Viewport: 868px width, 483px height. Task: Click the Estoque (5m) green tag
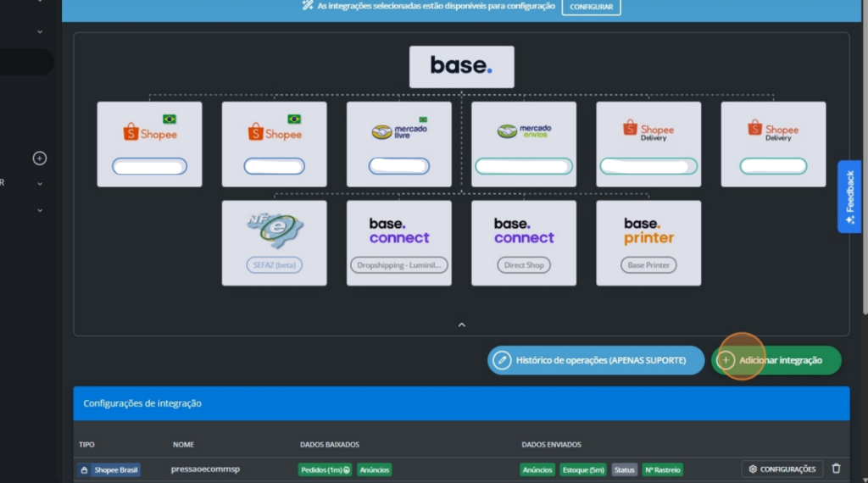click(583, 469)
